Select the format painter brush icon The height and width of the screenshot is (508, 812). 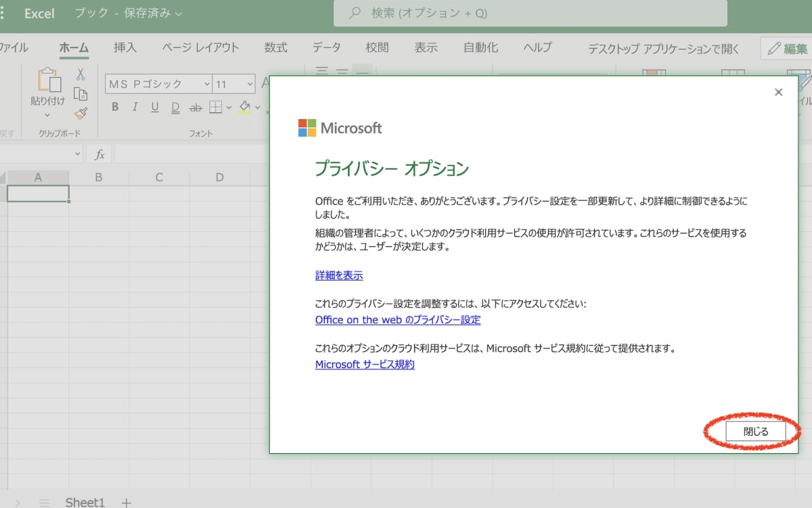coord(81,113)
